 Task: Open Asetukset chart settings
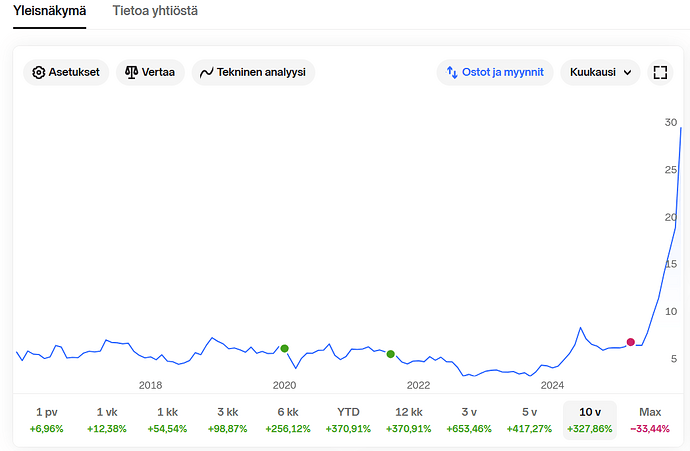(66, 72)
